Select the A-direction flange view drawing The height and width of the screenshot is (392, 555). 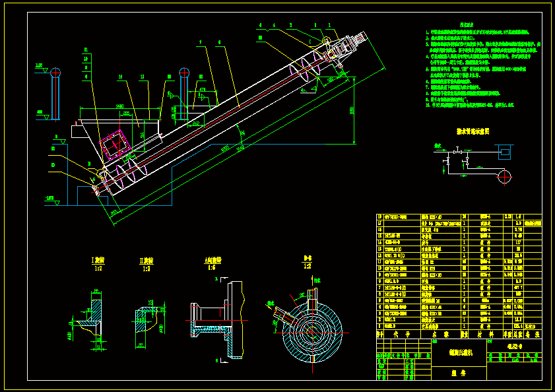[x=217, y=320]
